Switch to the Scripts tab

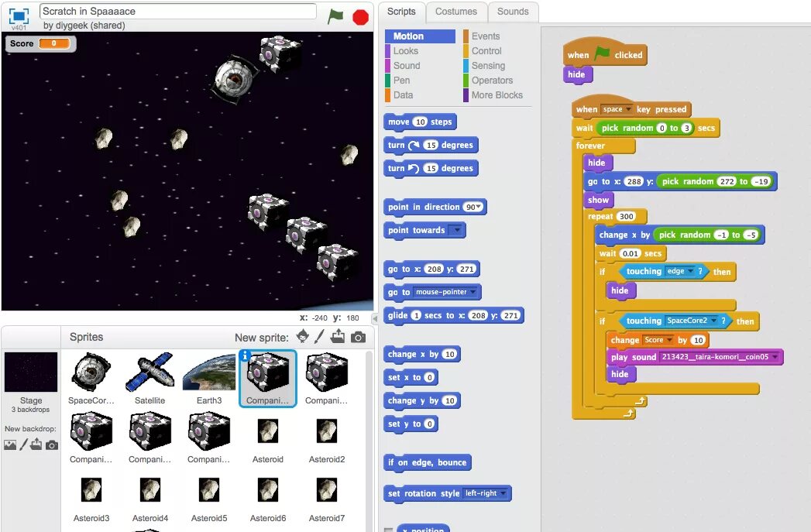(401, 12)
